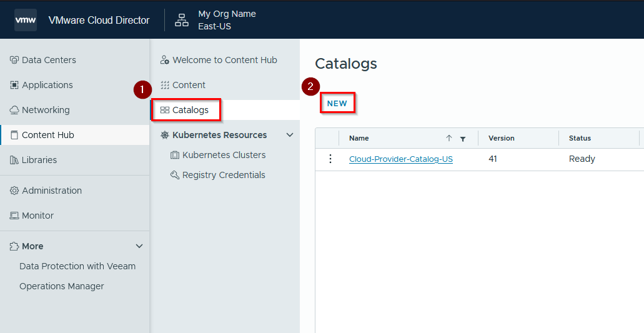Image resolution: width=644 pixels, height=333 pixels.
Task: Sort by Name using the arrow icon
Action: tap(449, 138)
